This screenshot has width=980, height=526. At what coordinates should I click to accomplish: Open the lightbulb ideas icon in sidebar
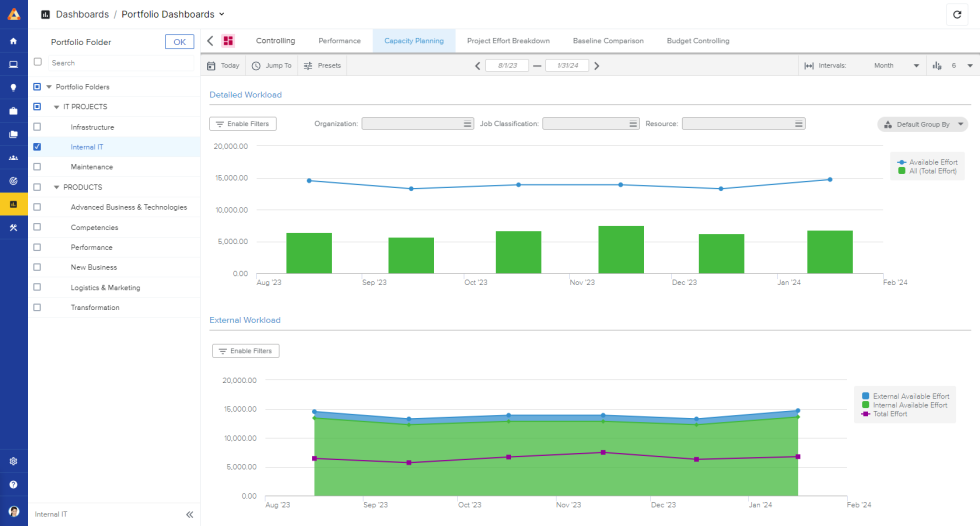(x=13, y=87)
